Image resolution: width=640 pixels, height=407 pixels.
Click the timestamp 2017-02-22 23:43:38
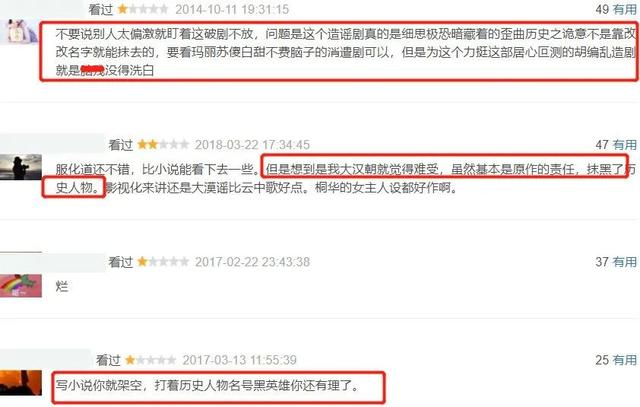pos(252,262)
